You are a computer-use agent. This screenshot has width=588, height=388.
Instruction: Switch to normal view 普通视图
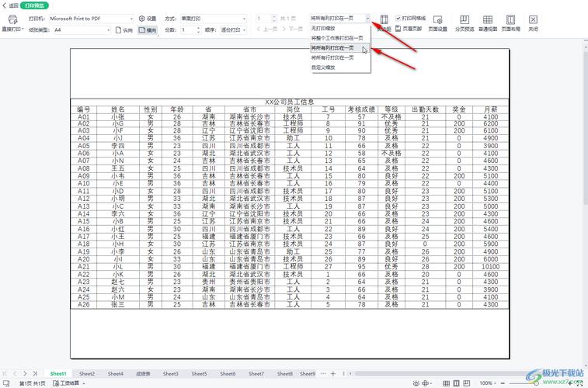(488, 23)
